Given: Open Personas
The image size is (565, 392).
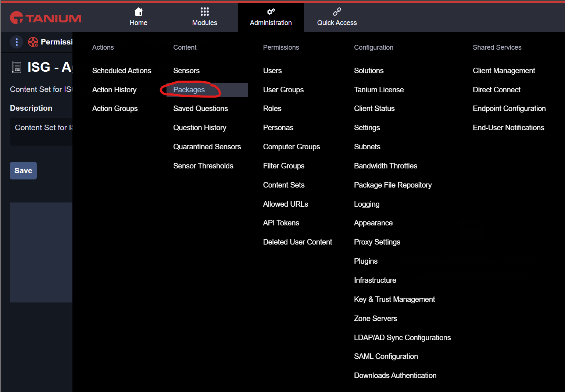Looking at the screenshot, I should (278, 128).
